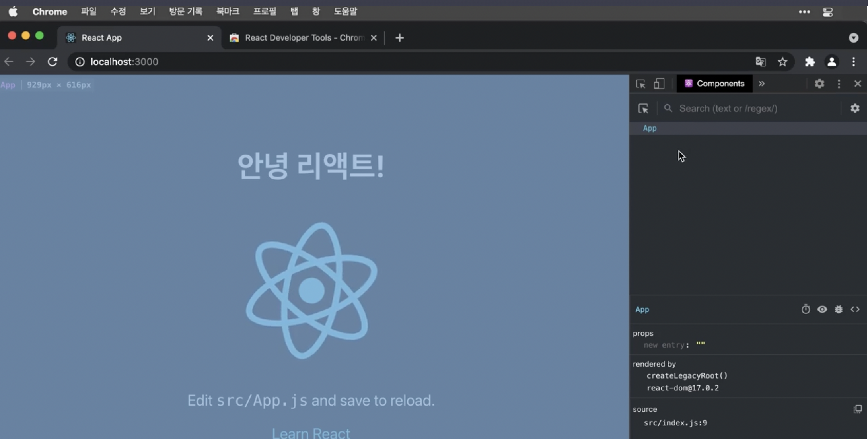
Task: Open DevTools three-dot customize menu
Action: [x=839, y=84]
